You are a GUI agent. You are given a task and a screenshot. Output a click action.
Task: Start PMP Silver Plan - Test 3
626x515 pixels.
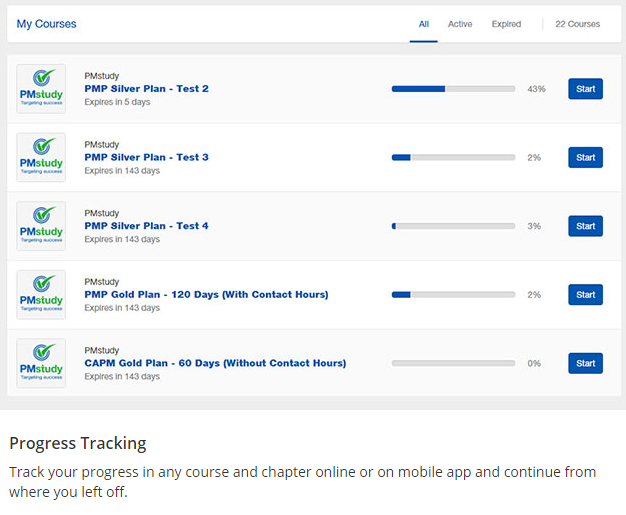[x=585, y=157]
